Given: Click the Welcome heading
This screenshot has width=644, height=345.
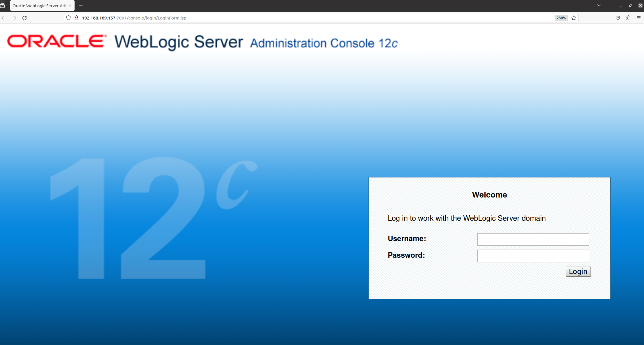Looking at the screenshot, I should [x=489, y=195].
